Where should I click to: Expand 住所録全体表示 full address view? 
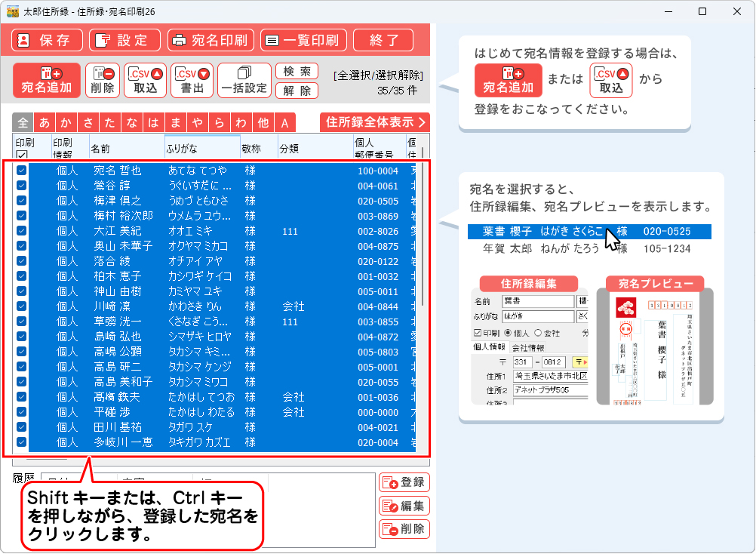[374, 122]
